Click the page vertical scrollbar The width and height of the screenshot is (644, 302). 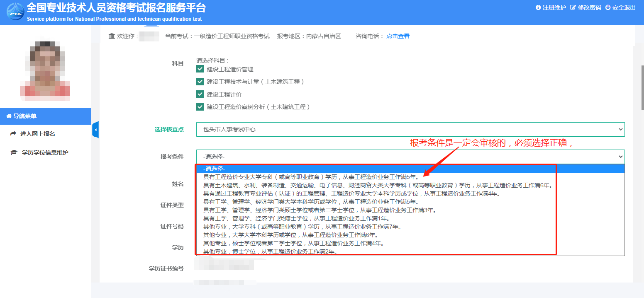click(x=642, y=87)
